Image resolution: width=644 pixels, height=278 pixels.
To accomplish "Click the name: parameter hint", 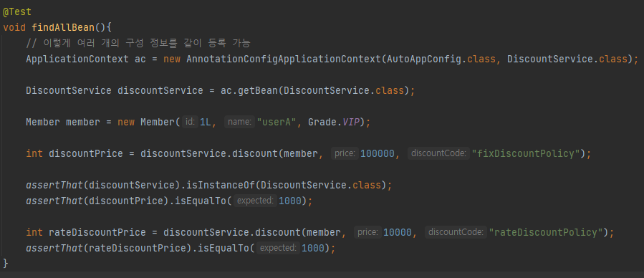I will click(239, 122).
